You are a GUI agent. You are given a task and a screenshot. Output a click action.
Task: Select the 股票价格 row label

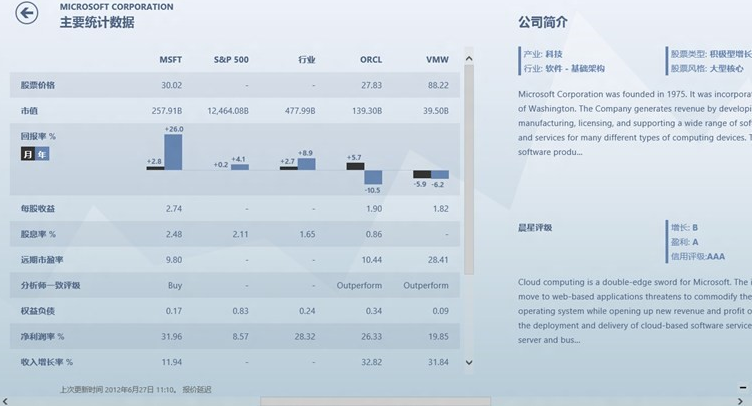[x=38, y=85]
